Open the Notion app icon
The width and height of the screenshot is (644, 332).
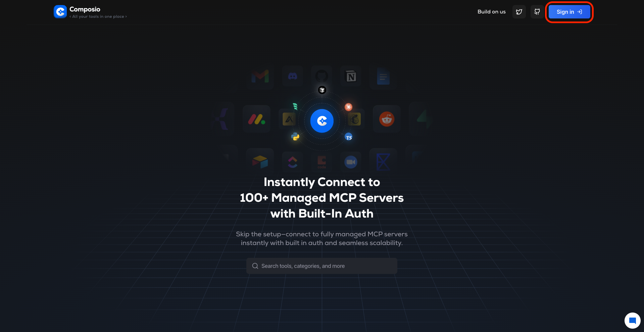350,76
